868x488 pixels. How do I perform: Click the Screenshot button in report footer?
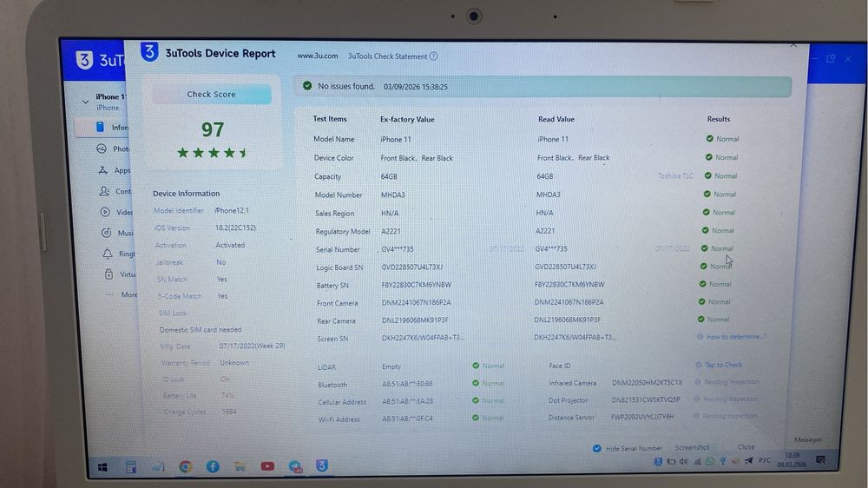[x=692, y=447]
